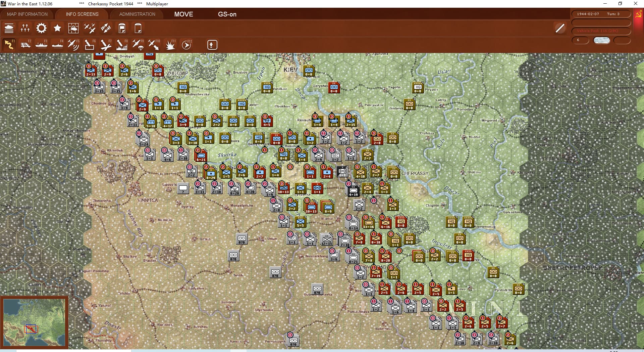Click the star victory screen icon

[x=57, y=28]
